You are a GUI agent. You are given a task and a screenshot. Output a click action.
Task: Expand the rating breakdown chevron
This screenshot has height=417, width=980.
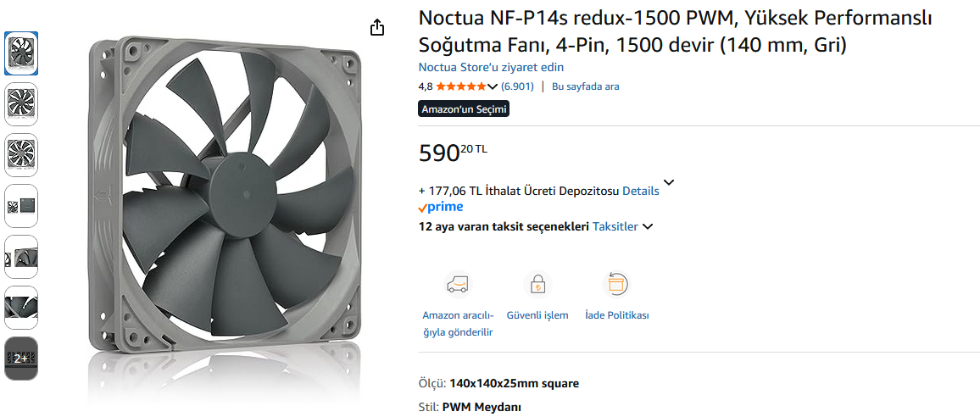(493, 86)
